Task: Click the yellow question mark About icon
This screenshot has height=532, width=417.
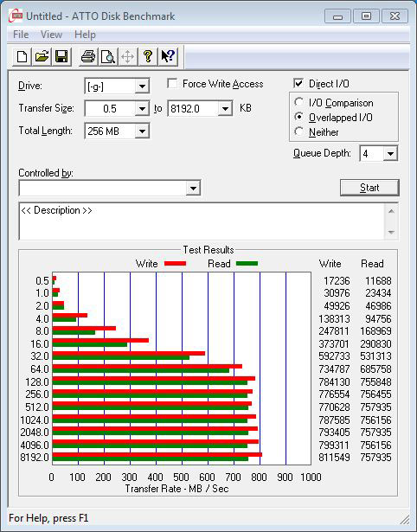Action: pyautogui.click(x=148, y=56)
